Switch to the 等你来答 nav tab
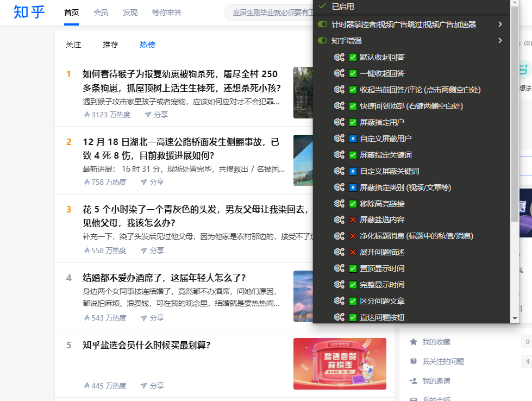 [167, 12]
